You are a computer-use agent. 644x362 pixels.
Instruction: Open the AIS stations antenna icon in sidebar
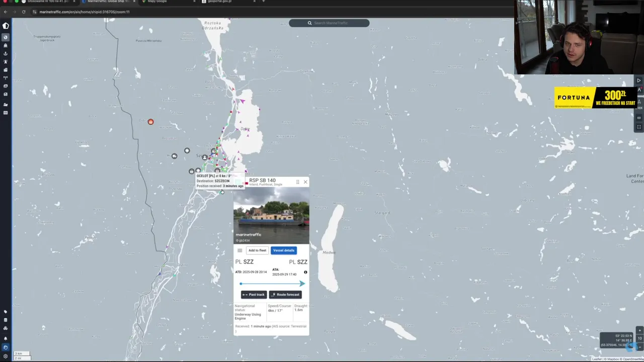tap(6, 77)
